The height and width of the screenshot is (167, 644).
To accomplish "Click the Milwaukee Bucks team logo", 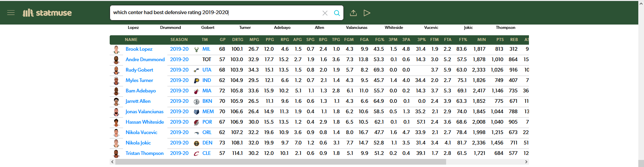I will tap(197, 49).
